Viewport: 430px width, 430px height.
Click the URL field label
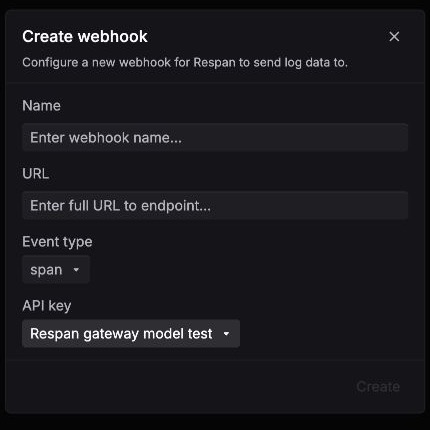point(36,174)
